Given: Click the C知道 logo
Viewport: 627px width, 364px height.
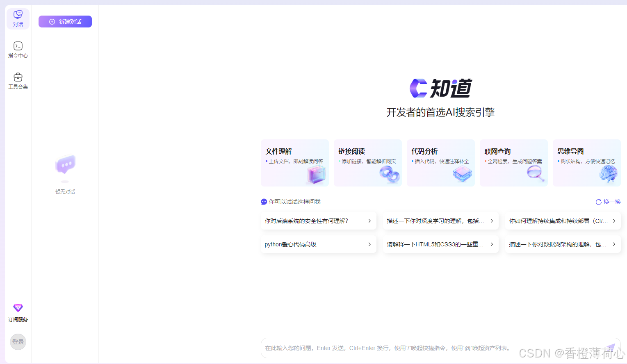Looking at the screenshot, I should (x=441, y=88).
